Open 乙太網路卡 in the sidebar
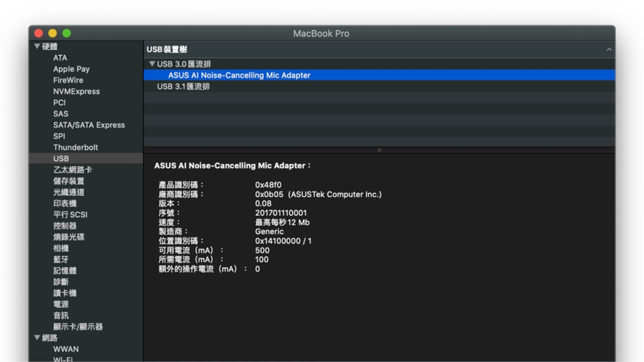Viewport: 644px width, 362px height. (72, 170)
